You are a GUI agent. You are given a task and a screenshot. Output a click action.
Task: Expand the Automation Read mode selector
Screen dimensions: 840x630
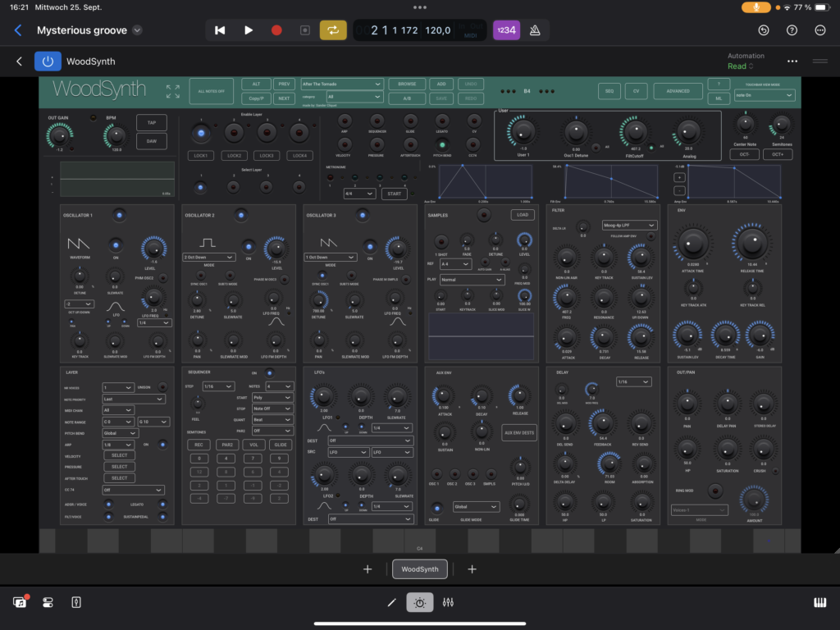click(741, 66)
